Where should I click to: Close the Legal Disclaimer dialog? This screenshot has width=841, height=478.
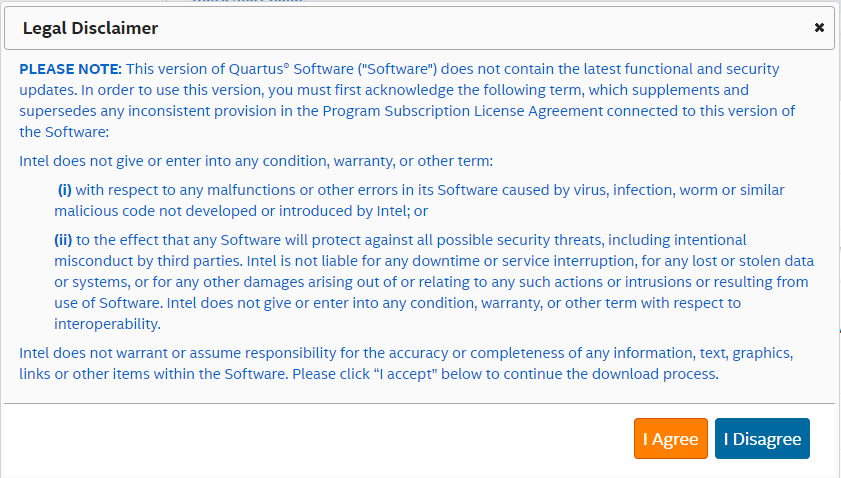click(x=819, y=28)
